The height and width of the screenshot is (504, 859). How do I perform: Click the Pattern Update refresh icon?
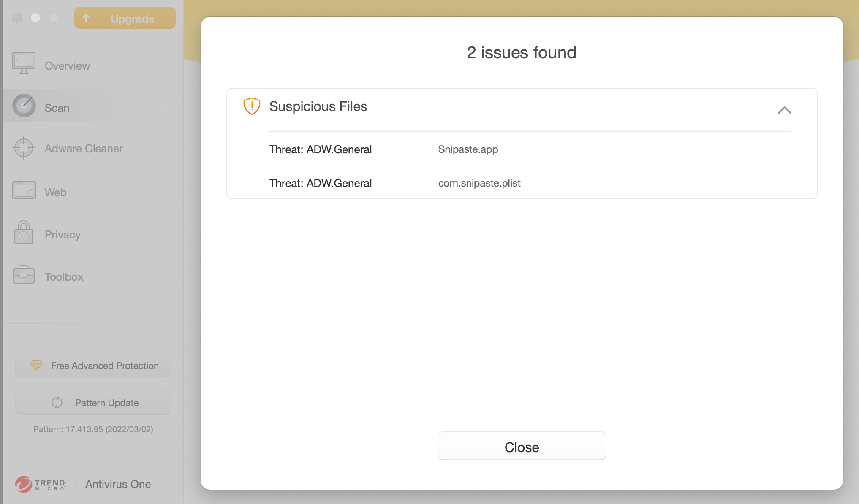[57, 403]
